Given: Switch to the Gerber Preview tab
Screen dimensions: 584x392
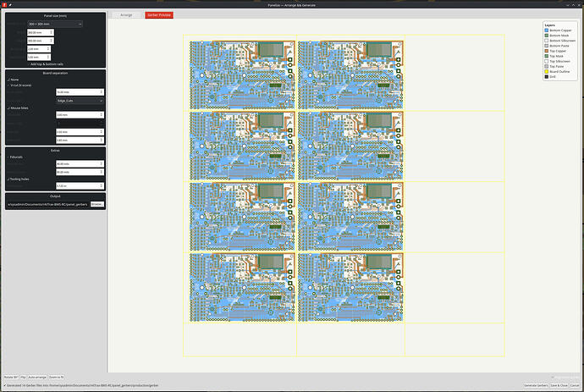Looking at the screenshot, I should point(159,15).
